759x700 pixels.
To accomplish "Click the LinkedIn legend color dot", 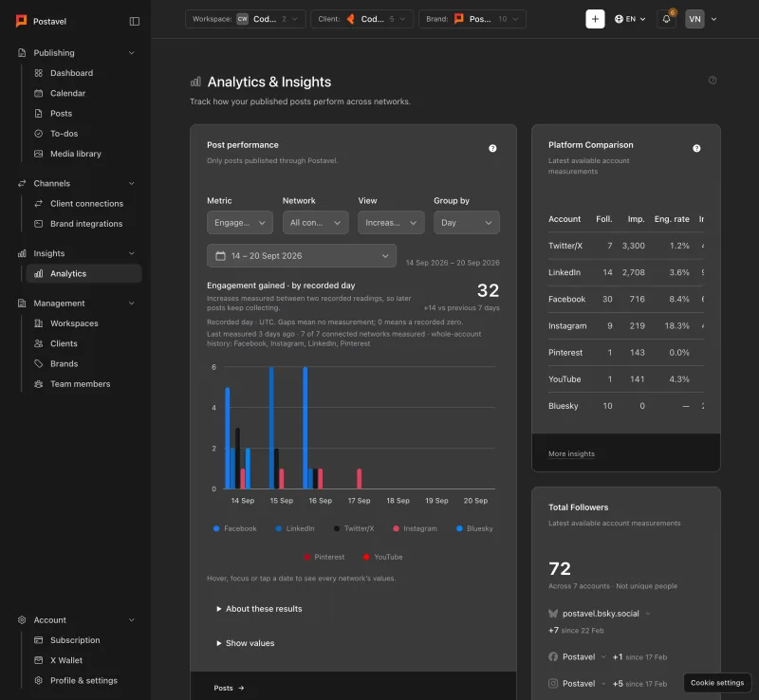I will (278, 528).
